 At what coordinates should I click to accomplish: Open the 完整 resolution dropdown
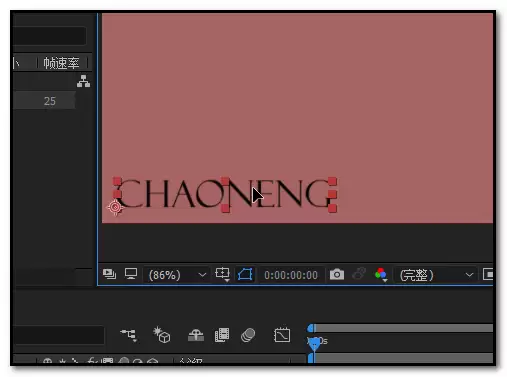(435, 275)
